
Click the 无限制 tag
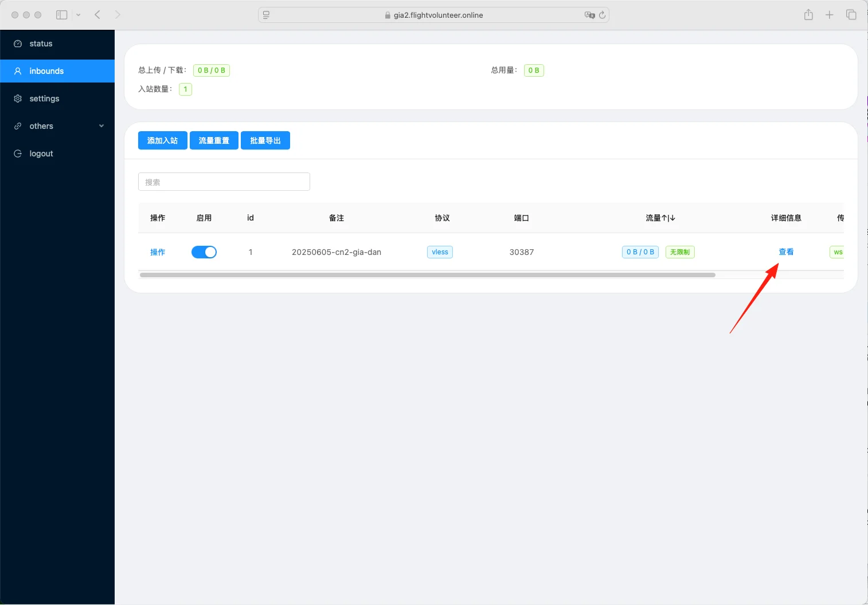click(x=680, y=252)
